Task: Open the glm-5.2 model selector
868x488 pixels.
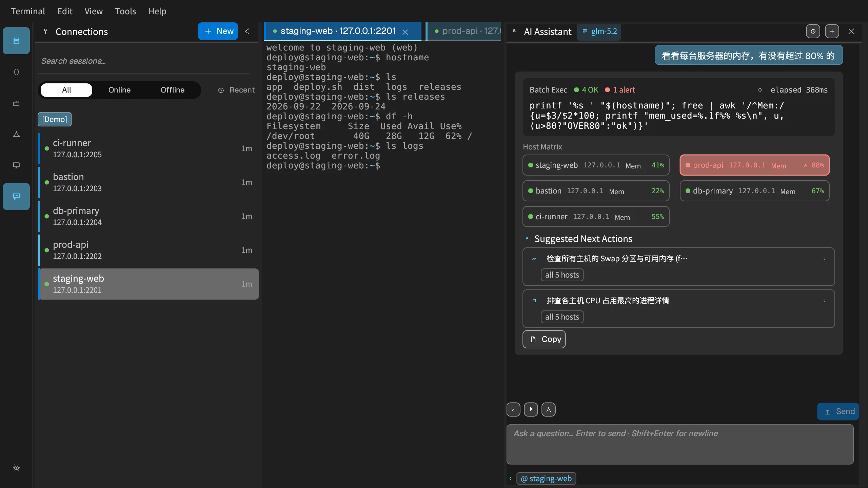Action: pyautogui.click(x=599, y=32)
